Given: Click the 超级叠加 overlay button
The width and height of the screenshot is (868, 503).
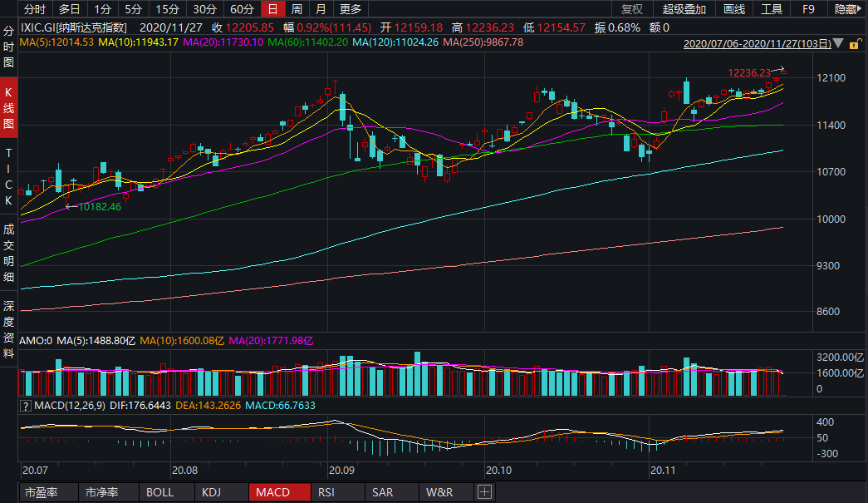Looking at the screenshot, I should click(684, 9).
